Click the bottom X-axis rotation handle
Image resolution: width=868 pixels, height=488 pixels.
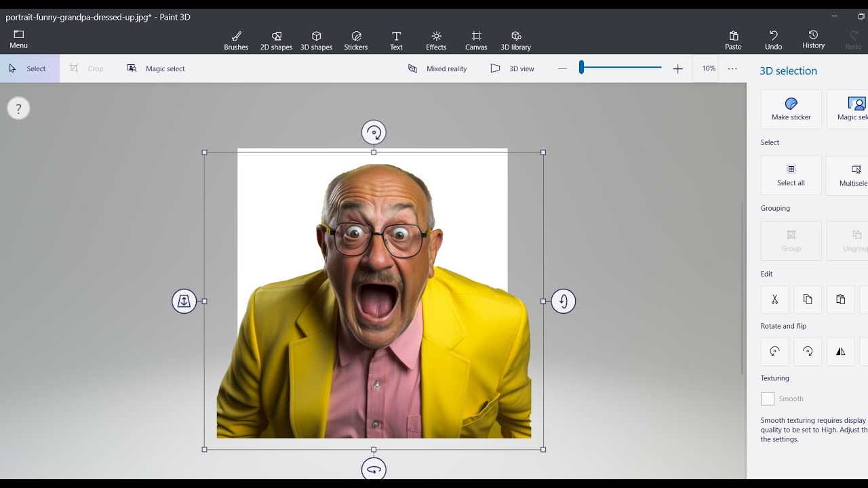click(374, 469)
